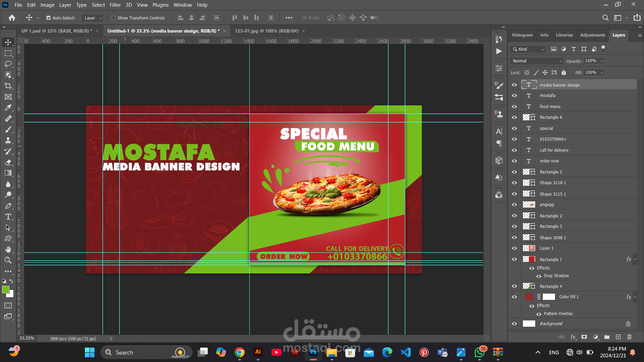
Task: Collapse Rectangle 1 layer effects
Action: click(635, 259)
